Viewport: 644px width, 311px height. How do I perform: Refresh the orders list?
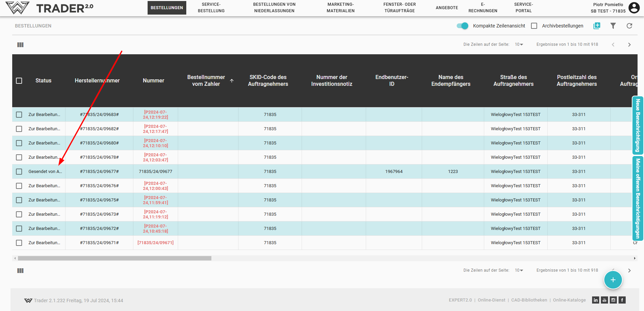(x=629, y=26)
